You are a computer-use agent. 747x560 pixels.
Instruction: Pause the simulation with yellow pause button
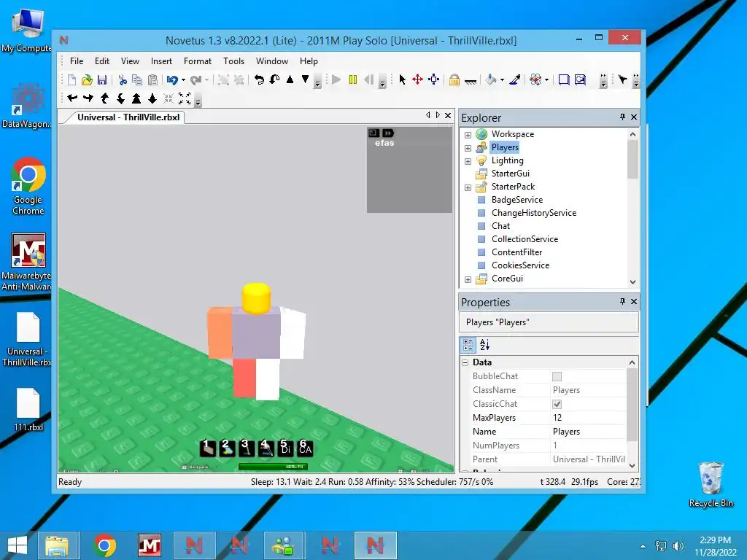click(352, 80)
